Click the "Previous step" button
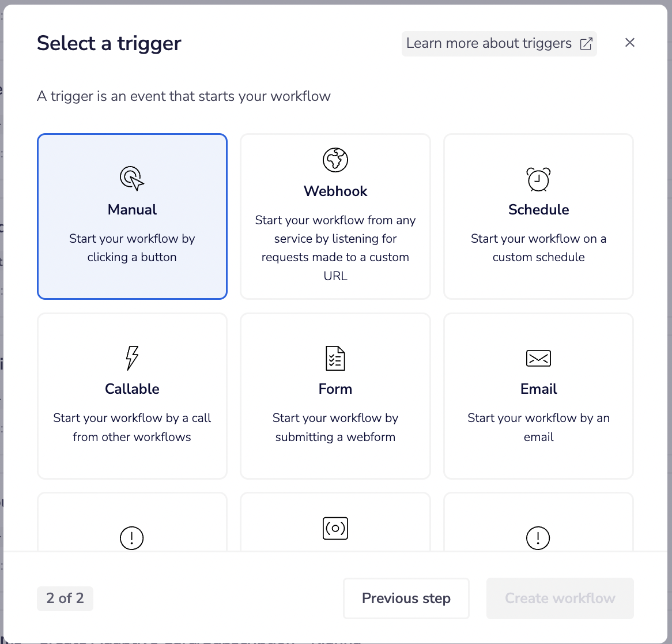Viewport: 672px width, 644px height. (x=406, y=598)
